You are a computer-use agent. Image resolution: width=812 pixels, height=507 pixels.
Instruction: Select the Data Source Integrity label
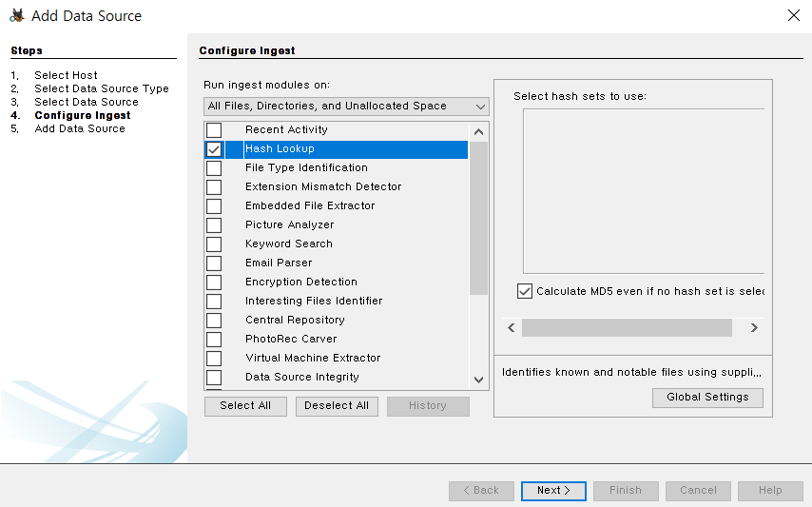click(x=302, y=377)
